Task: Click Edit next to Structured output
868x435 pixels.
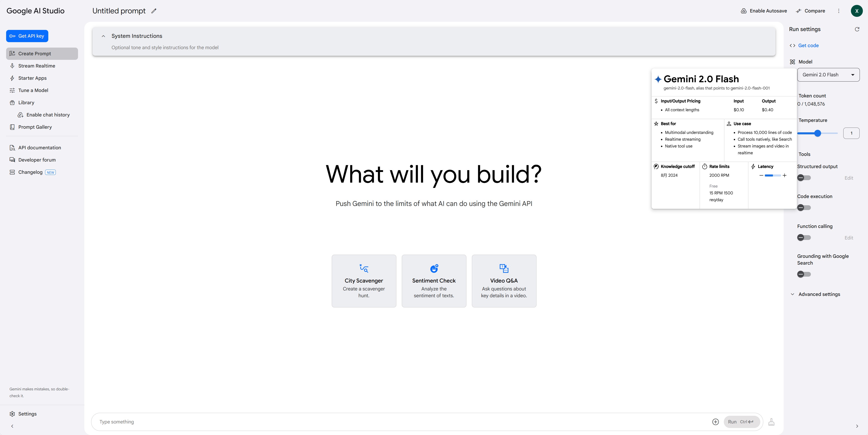Action: click(848, 178)
